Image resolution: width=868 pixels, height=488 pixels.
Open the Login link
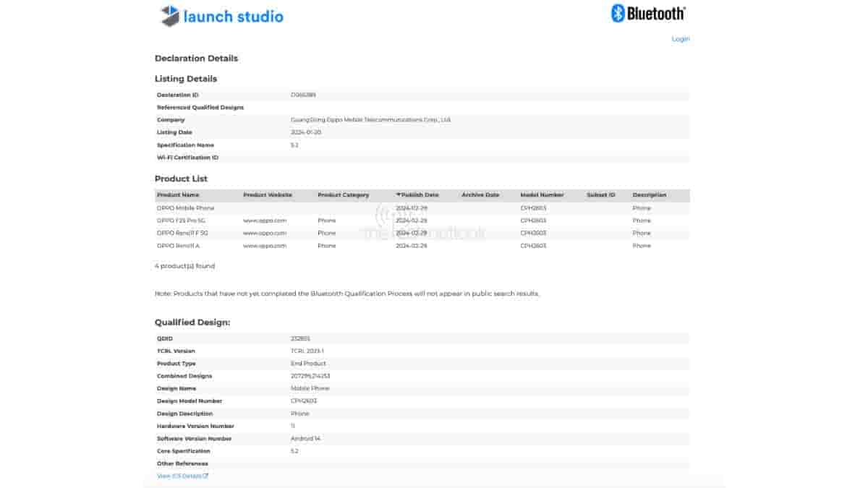(x=679, y=38)
